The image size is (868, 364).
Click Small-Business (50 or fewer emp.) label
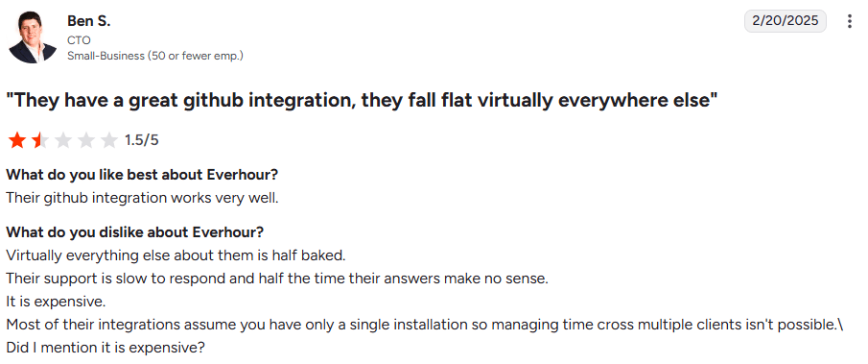click(x=155, y=56)
